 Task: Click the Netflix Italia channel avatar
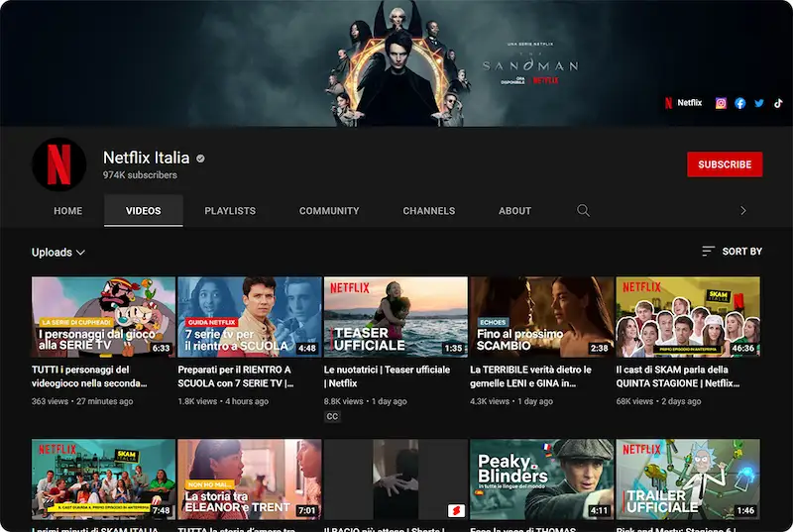(x=59, y=164)
